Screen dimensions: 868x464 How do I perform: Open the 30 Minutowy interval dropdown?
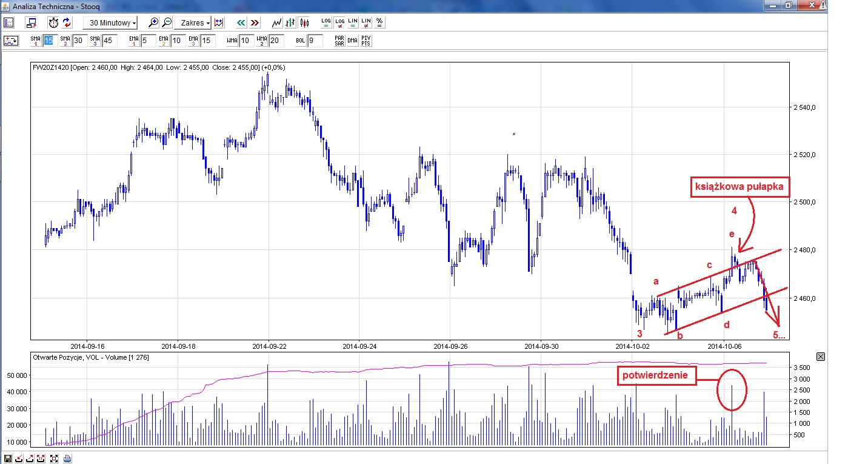tap(110, 22)
